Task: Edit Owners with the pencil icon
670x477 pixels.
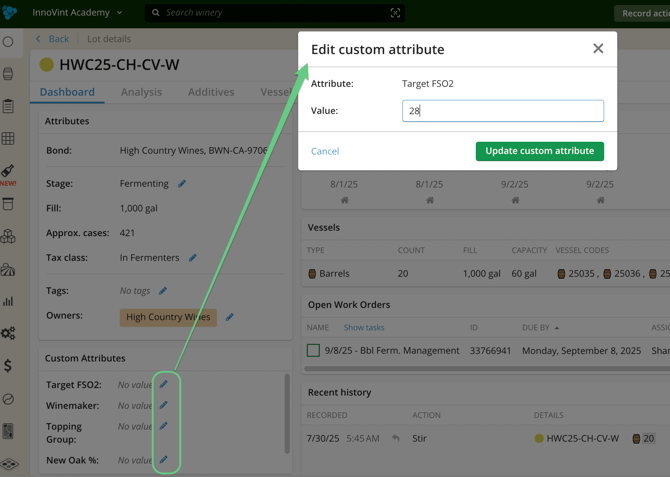Action: 229,317
